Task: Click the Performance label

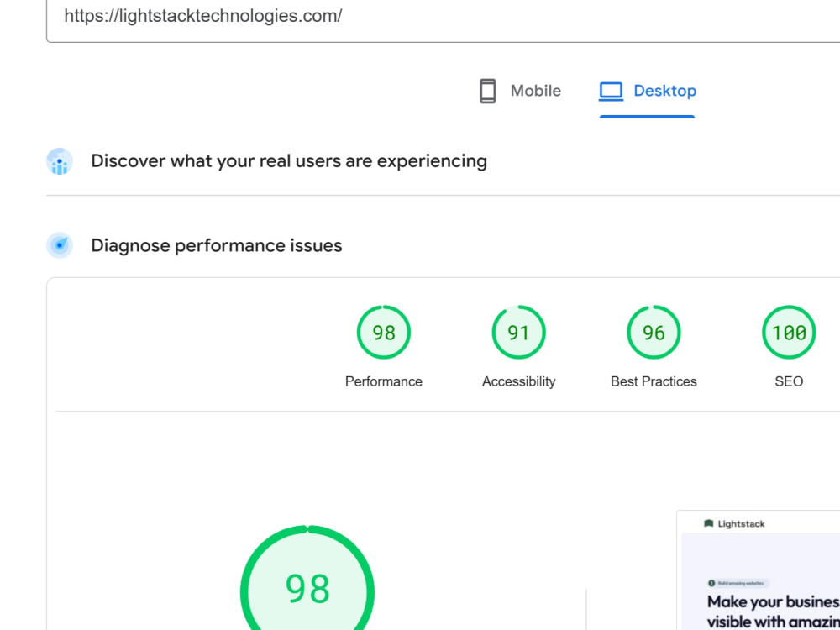Action: 384,381
